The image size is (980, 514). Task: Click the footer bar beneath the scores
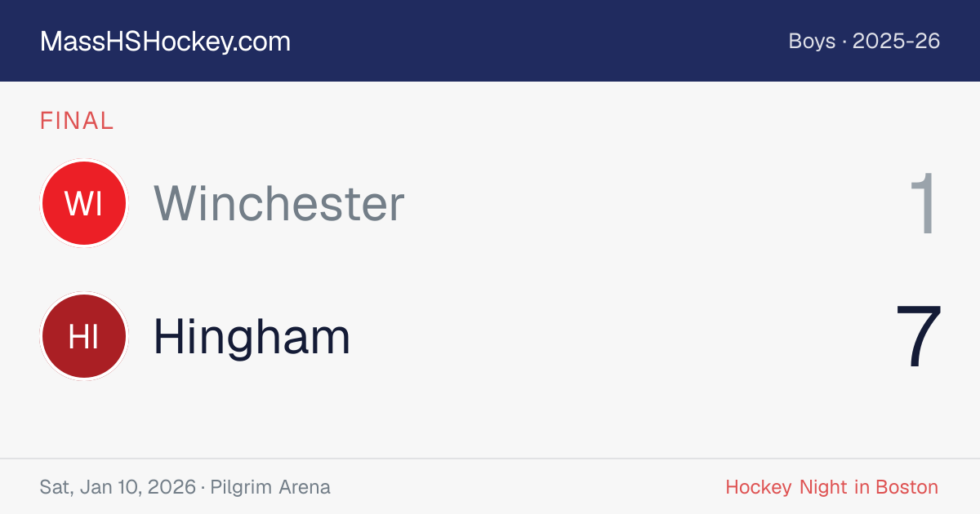coord(490,487)
